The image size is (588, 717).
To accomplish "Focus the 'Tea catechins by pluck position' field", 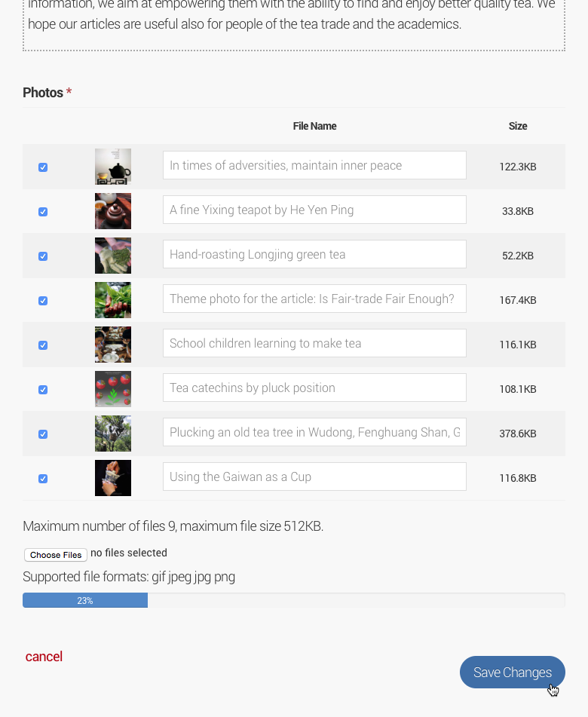I will pyautogui.click(x=314, y=388).
